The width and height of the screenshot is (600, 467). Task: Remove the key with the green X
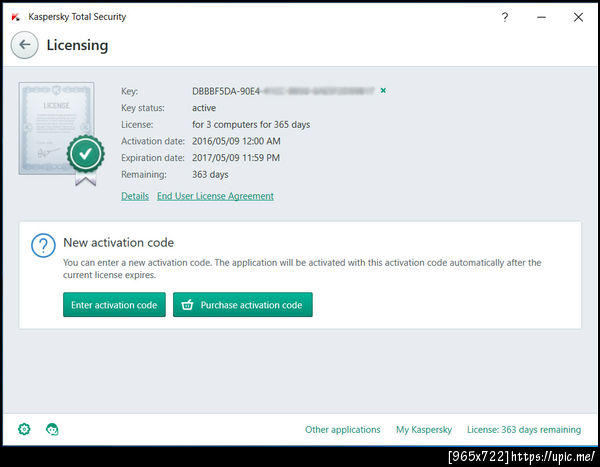[x=383, y=90]
